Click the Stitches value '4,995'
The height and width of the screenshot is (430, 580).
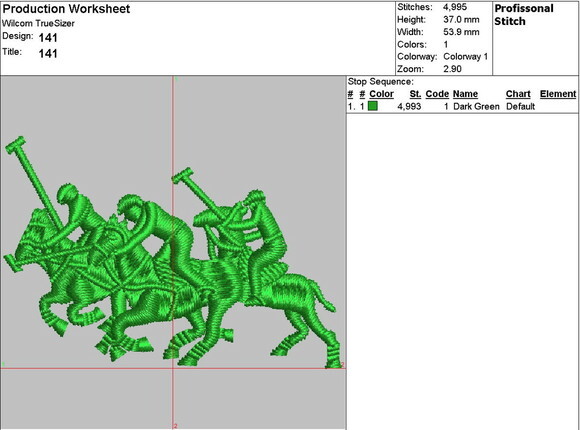click(455, 7)
